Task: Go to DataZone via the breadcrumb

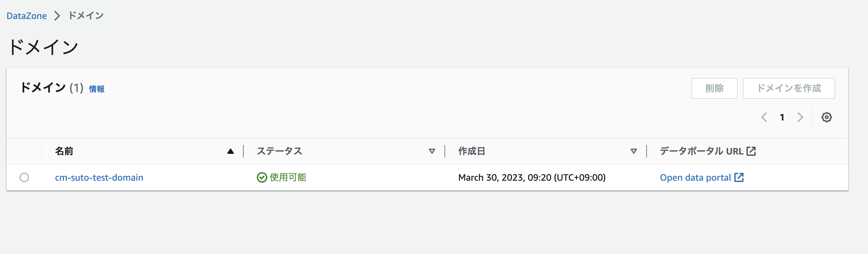Action: tap(27, 15)
